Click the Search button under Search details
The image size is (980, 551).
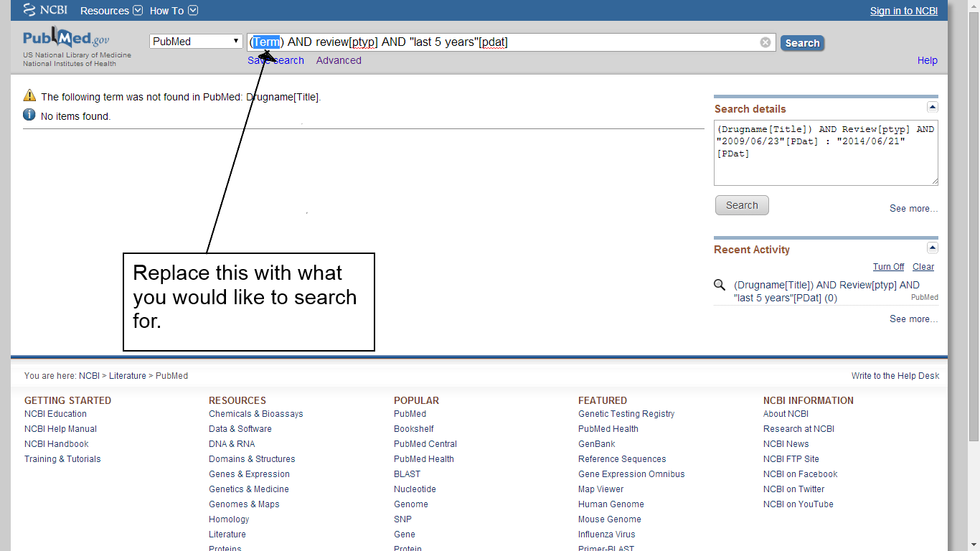[x=742, y=205]
